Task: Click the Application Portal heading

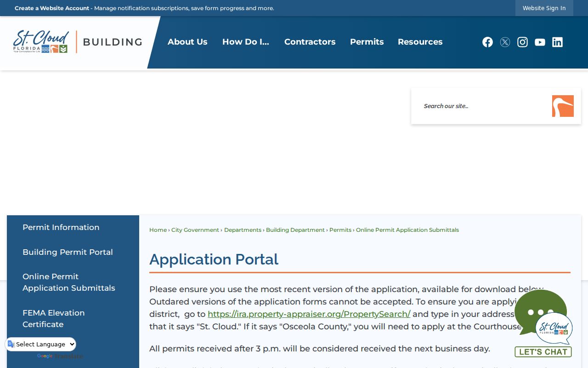Action: tap(214, 259)
